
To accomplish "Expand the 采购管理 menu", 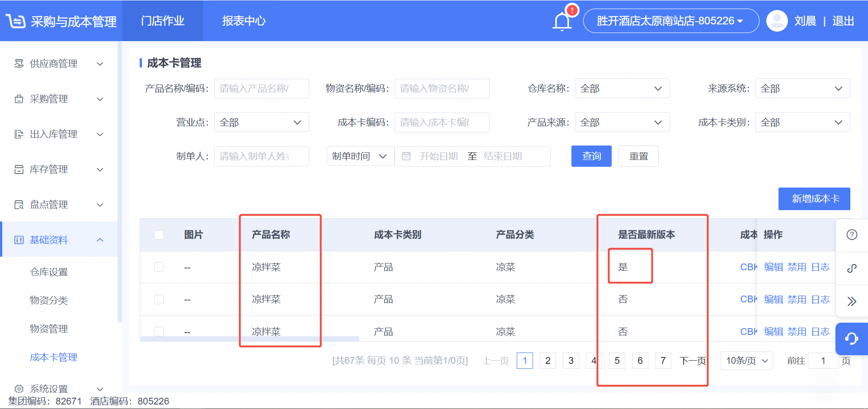I will (100, 99).
